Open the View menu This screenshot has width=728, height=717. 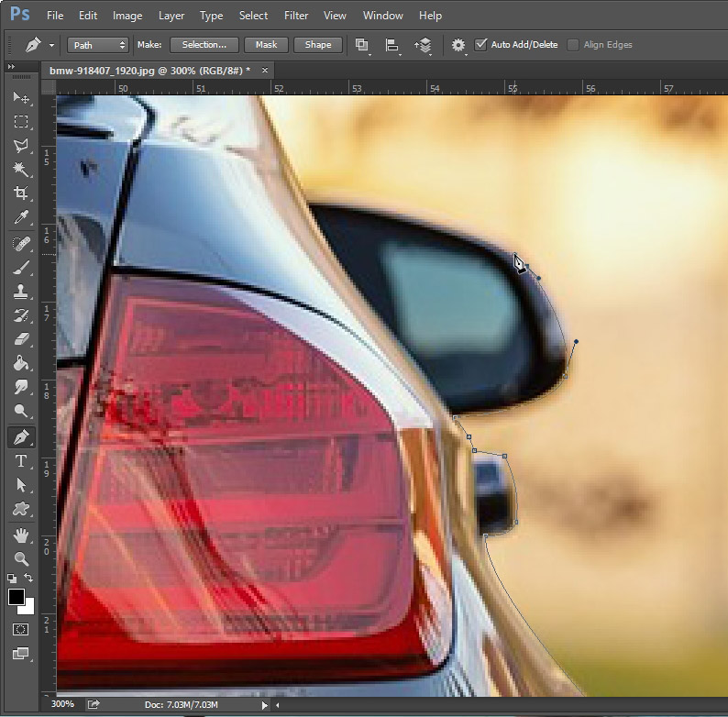coord(335,16)
